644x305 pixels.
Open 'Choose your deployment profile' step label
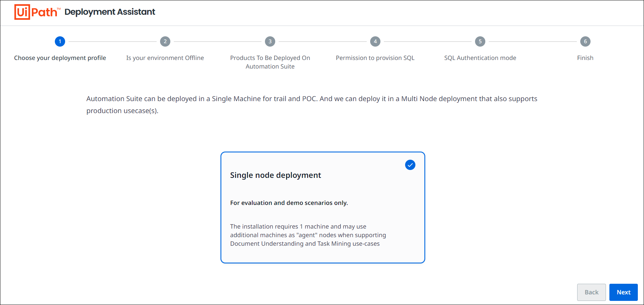coord(60,58)
